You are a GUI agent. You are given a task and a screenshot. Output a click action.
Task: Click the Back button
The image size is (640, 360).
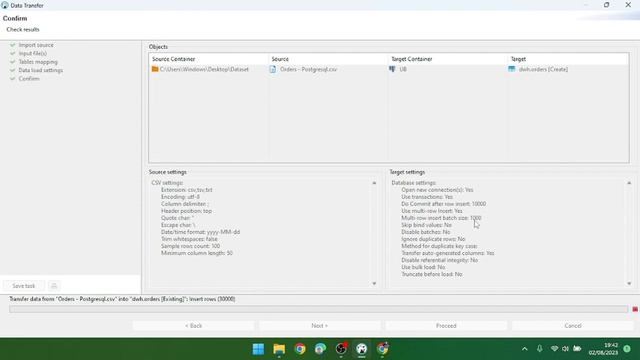193,326
